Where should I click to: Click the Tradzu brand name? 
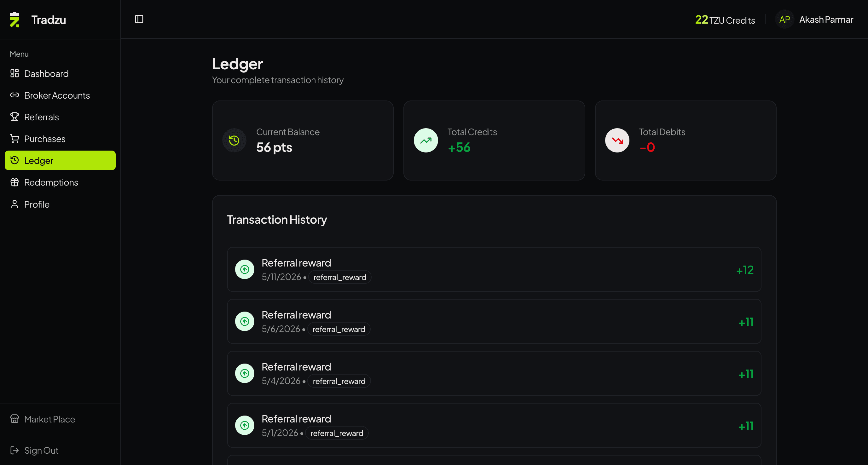click(x=49, y=20)
